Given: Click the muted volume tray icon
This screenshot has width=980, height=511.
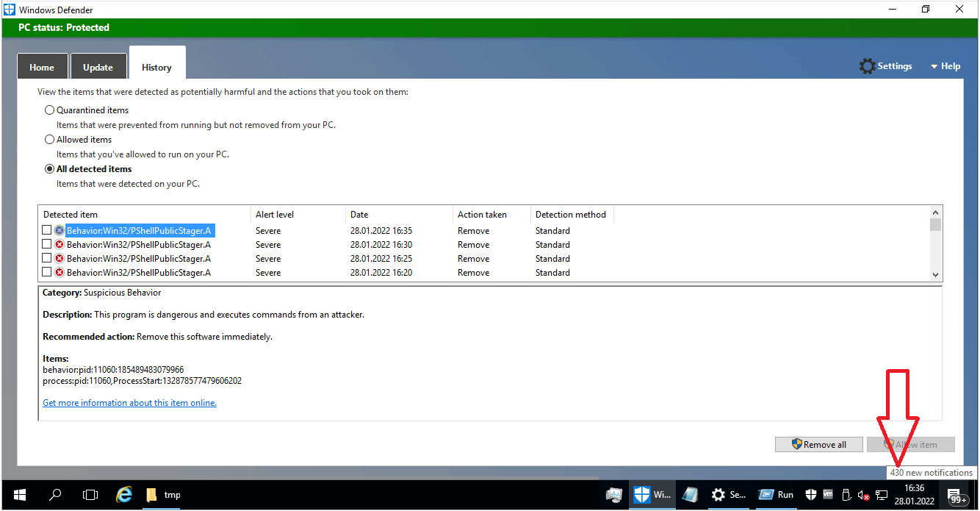Looking at the screenshot, I should click(864, 495).
